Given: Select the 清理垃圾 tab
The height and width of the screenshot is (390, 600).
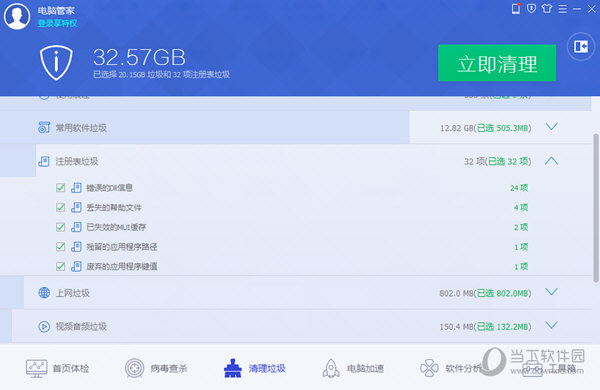Looking at the screenshot, I should [x=254, y=368].
